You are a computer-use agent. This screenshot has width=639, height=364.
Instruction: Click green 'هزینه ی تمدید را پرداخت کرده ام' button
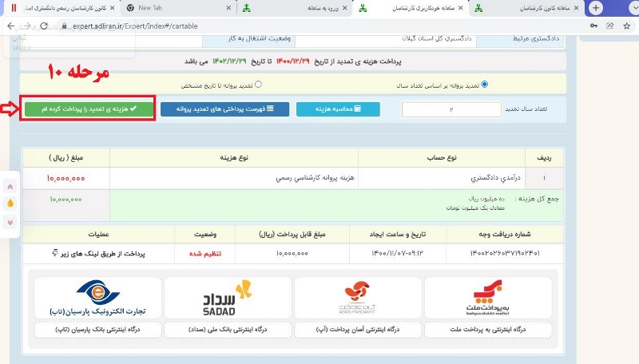point(89,109)
